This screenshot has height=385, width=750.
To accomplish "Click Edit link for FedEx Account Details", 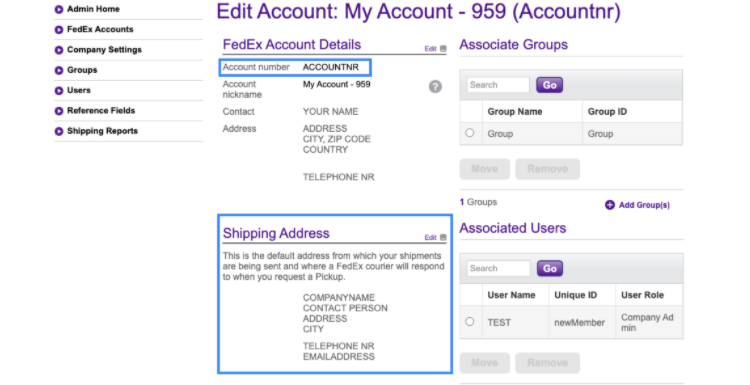I will (430, 49).
